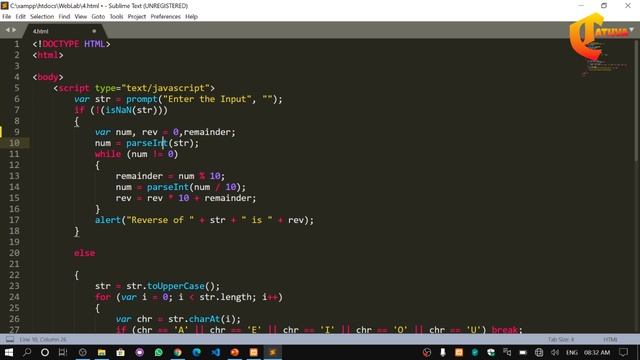Click 'parseInt' on line 10
Image resolution: width=640 pixels, height=360 pixels.
(147, 143)
